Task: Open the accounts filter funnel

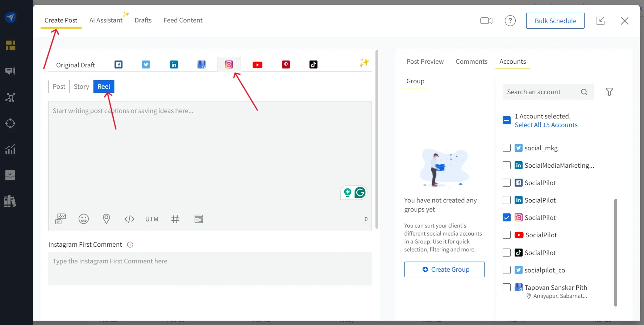Action: [610, 92]
